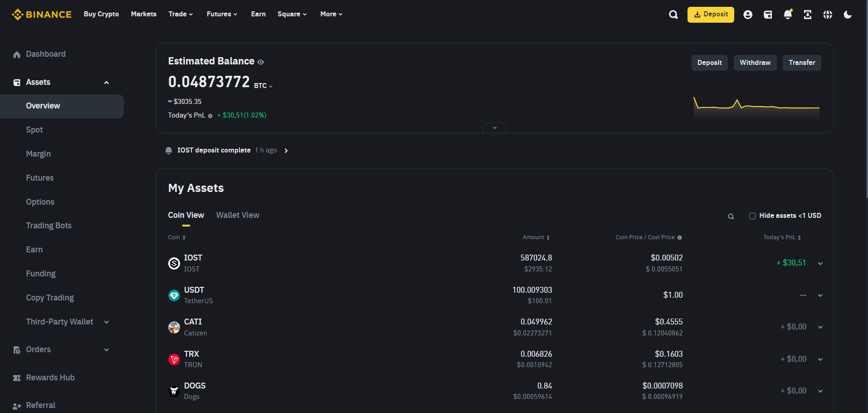Hide balance with the eye icon
This screenshot has width=868, height=413.
point(261,62)
